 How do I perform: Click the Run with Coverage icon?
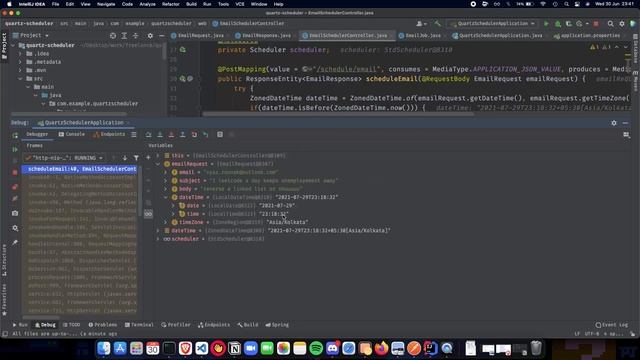coord(568,24)
